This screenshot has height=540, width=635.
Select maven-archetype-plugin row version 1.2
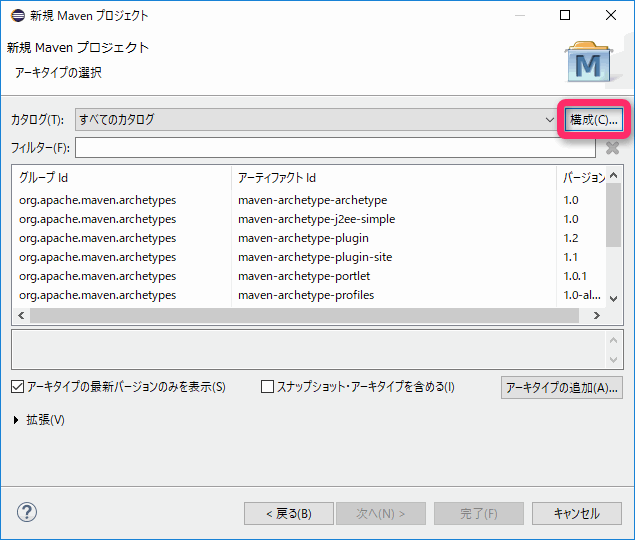coord(309,238)
